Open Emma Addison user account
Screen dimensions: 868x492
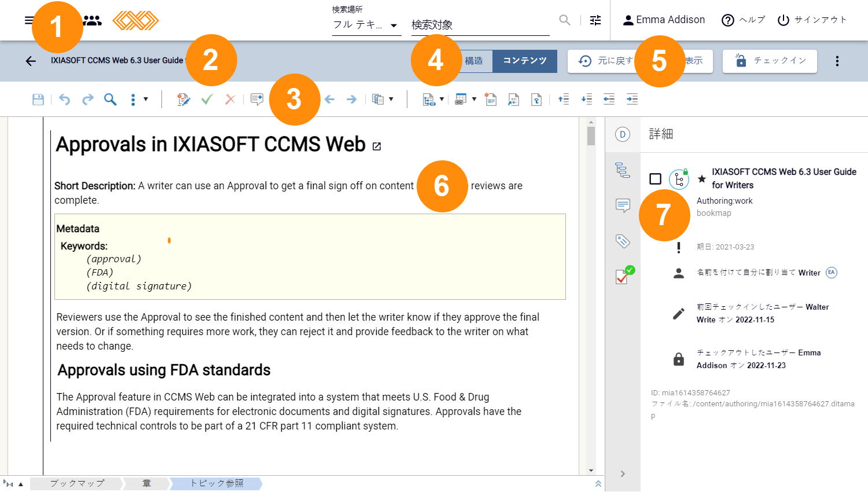pyautogui.click(x=664, y=20)
